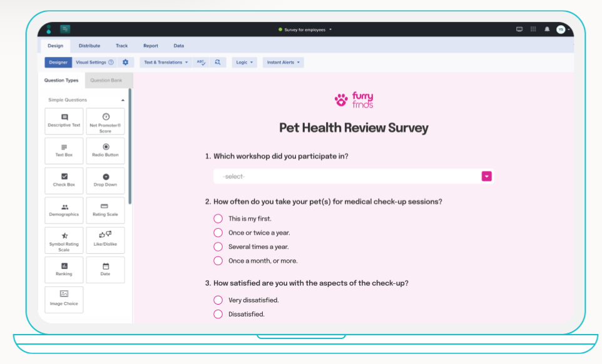Expand the Logic dropdown
Viewport: 602px width, 364px height.
(244, 63)
